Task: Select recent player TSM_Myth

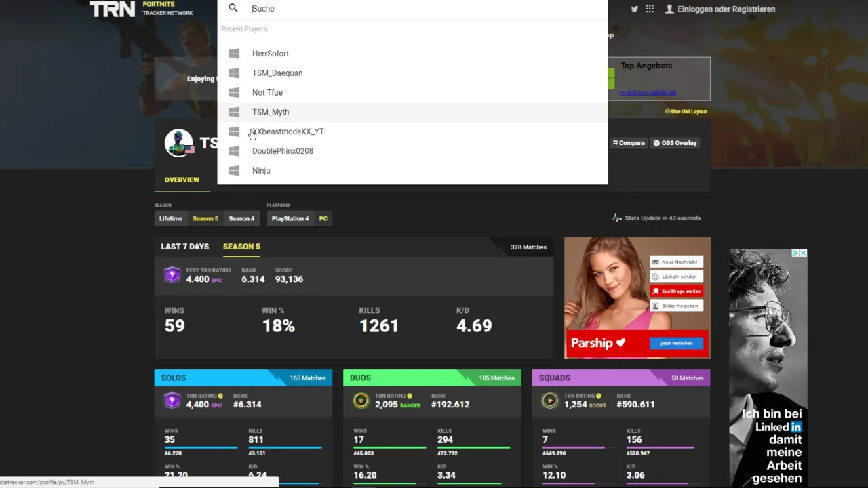Action: [412, 112]
